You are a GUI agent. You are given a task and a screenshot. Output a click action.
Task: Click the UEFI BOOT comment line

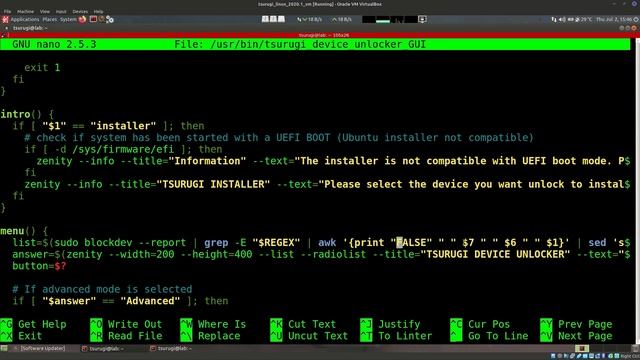279,138
